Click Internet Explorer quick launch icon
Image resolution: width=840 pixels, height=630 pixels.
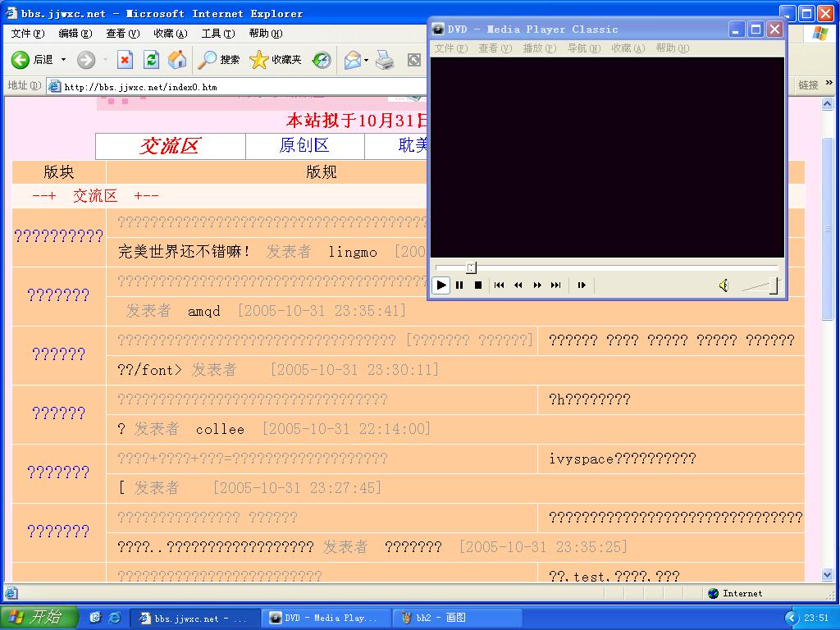(115, 618)
